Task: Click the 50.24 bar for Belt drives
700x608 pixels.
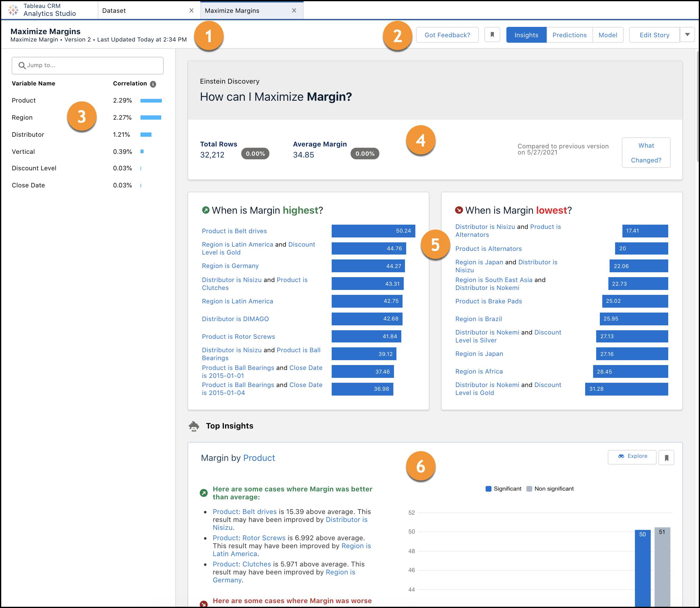Action: (373, 231)
